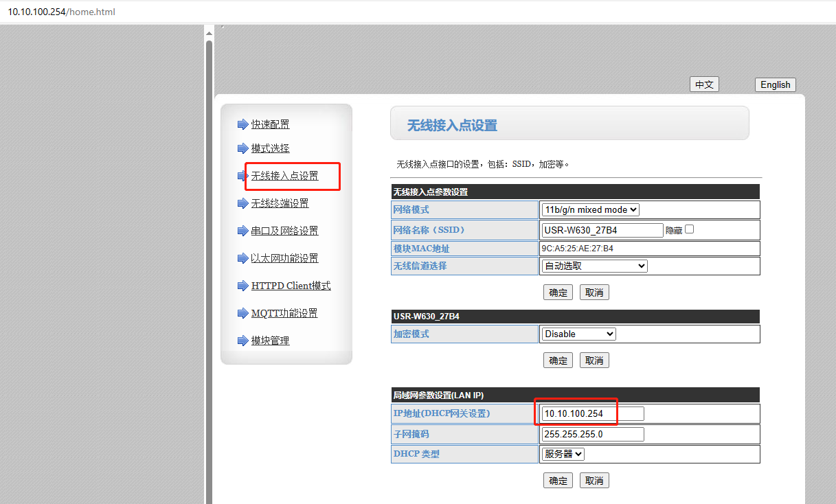The image size is (836, 504).
Task: Click the arrow icon beside 模块管理
Action: coord(242,341)
